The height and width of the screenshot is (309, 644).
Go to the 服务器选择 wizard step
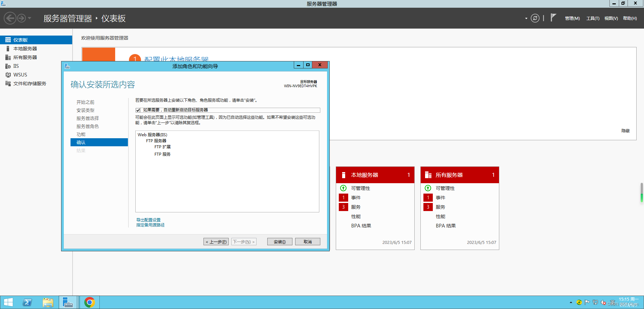88,118
